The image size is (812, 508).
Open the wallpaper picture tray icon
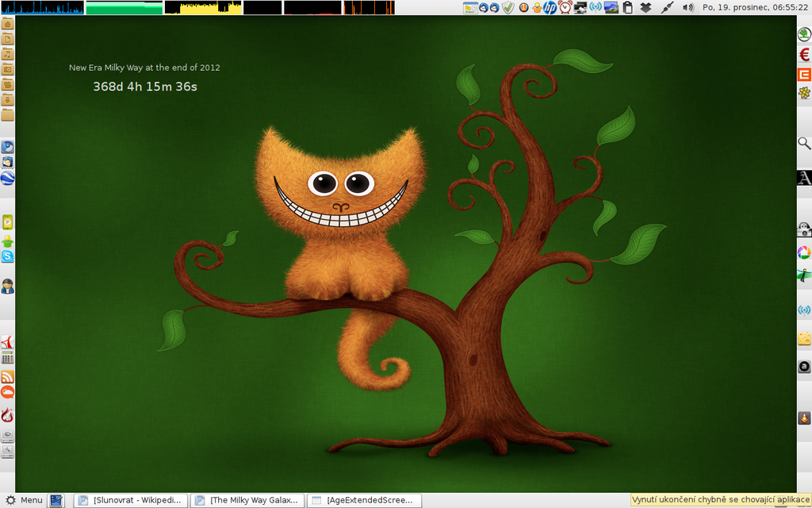coord(611,7)
